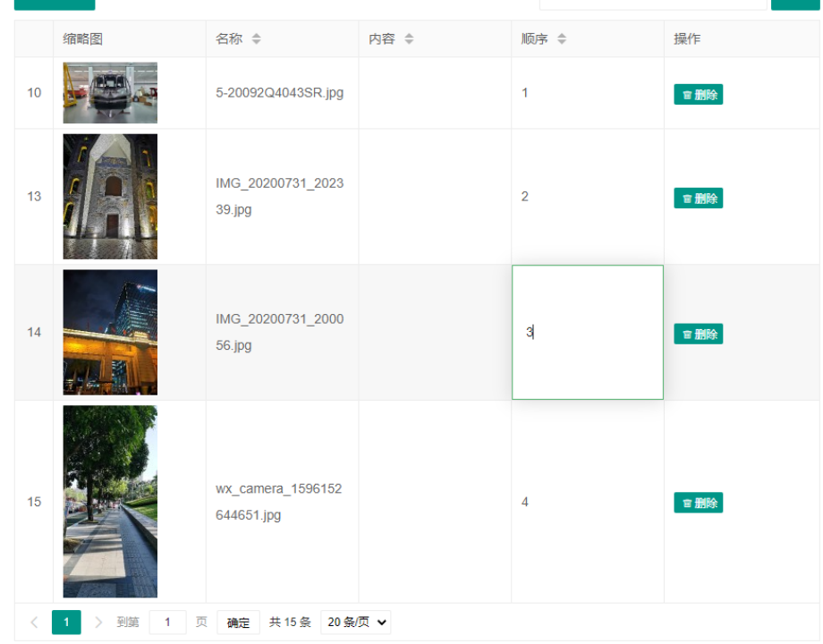Select page 1 in pagination

66,623
